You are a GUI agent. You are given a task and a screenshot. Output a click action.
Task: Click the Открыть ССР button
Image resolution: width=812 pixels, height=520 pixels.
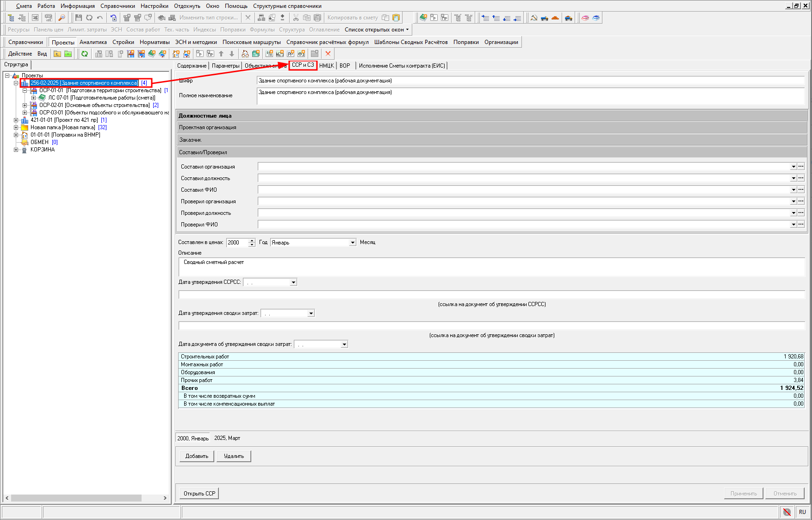click(199, 494)
